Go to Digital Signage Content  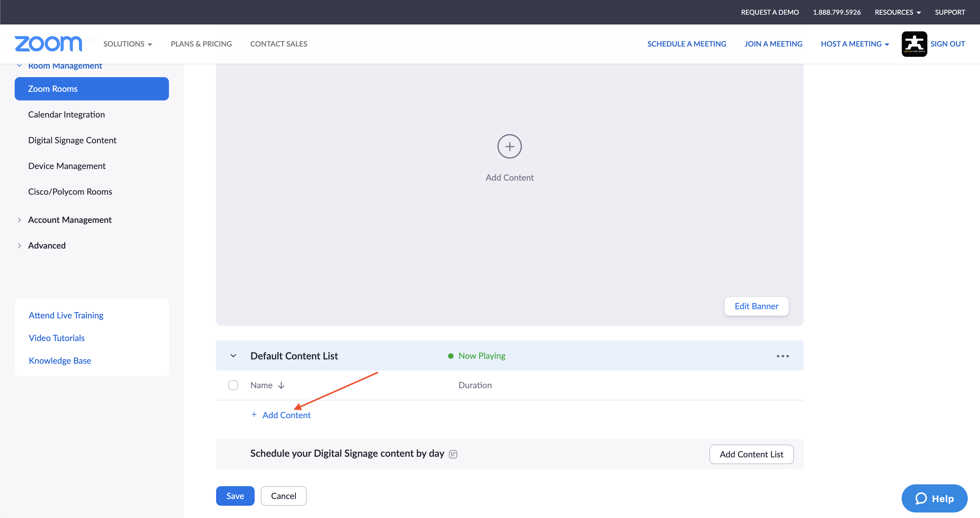point(72,140)
